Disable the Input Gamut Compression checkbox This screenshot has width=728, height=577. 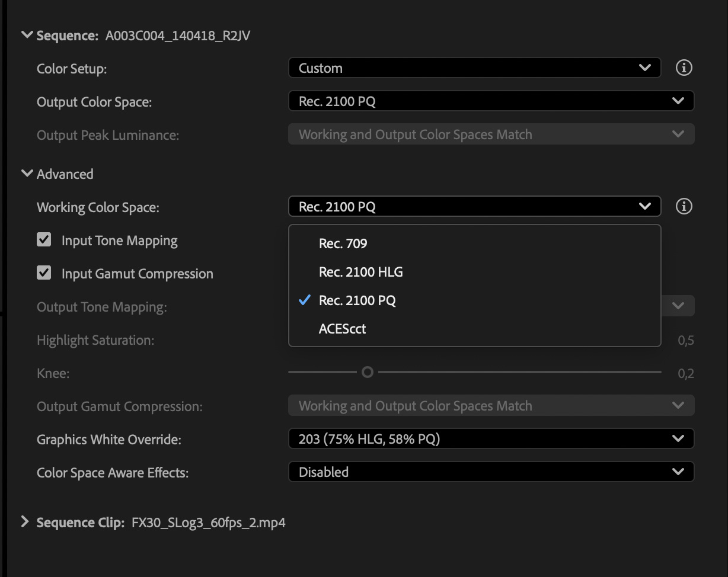click(44, 273)
